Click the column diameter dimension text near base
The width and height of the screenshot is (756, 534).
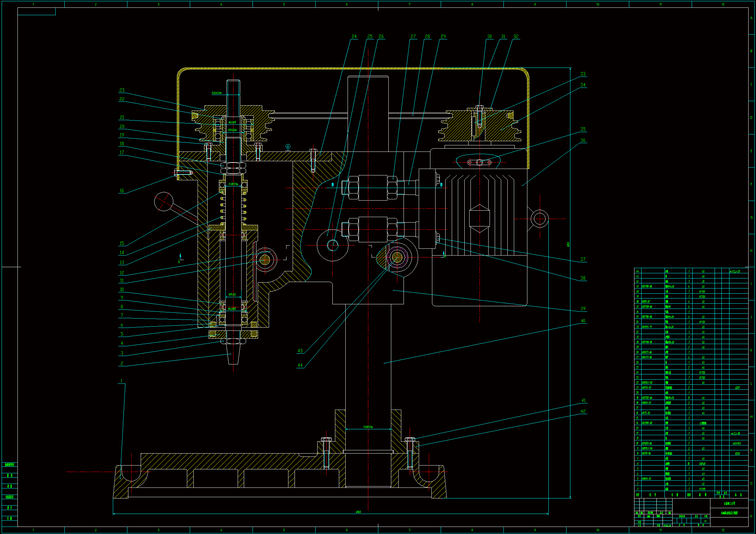[x=368, y=427]
